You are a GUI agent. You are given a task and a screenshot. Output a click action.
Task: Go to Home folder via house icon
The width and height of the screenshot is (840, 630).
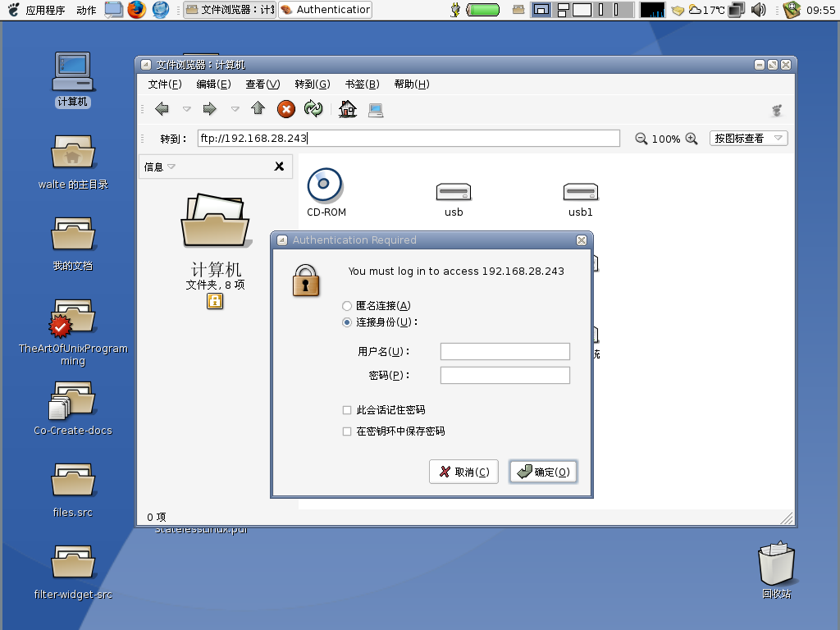pos(348,109)
